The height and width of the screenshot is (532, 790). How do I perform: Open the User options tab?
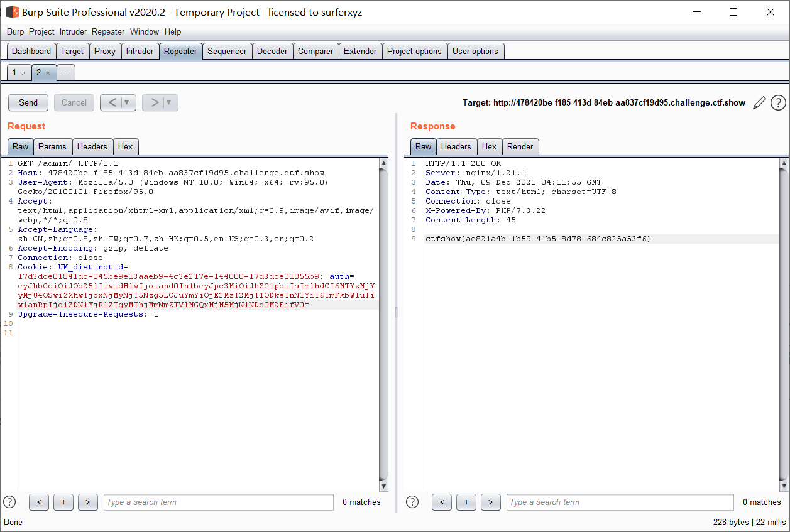(475, 52)
